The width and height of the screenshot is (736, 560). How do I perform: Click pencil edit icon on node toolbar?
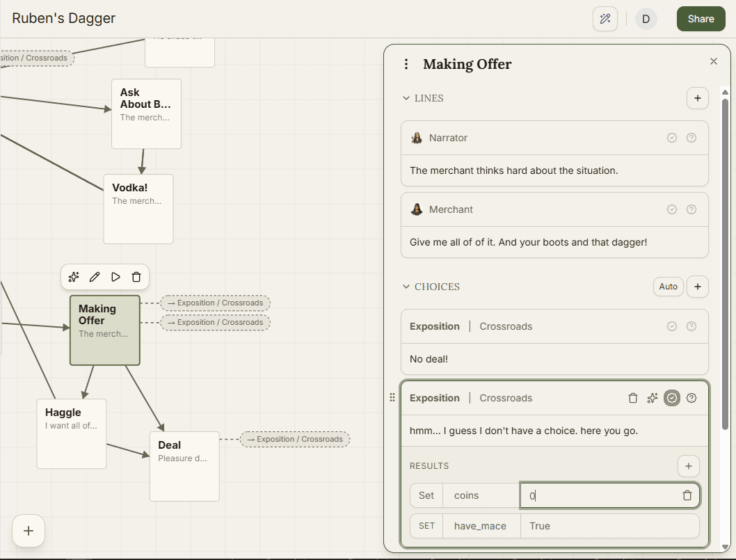tap(95, 277)
